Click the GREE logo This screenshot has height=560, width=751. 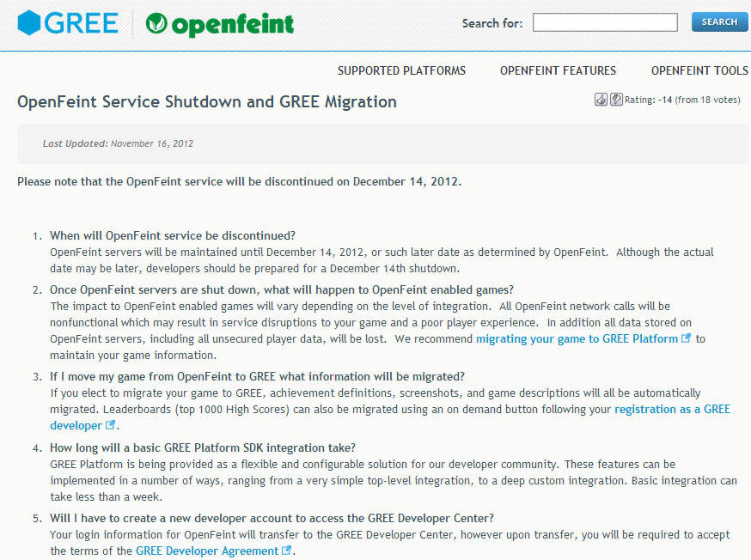tap(68, 23)
